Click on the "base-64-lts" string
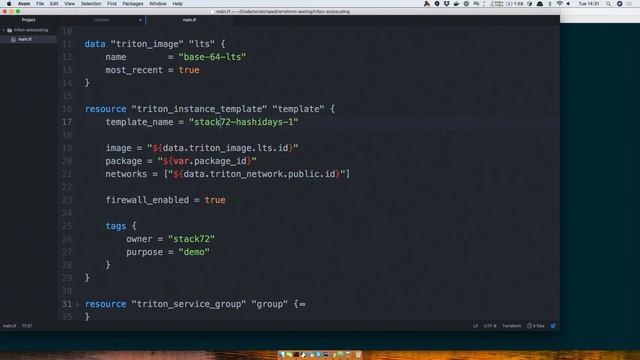The image size is (640, 360). pos(212,57)
